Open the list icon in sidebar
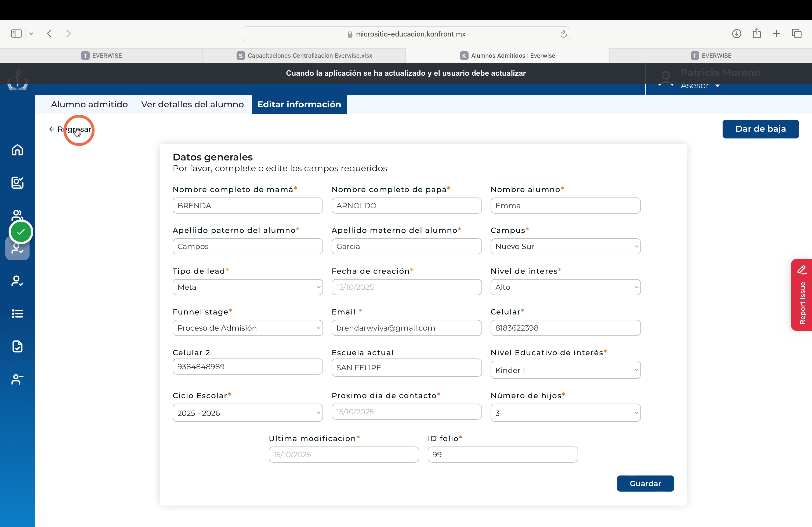This screenshot has height=527, width=812. (17, 314)
